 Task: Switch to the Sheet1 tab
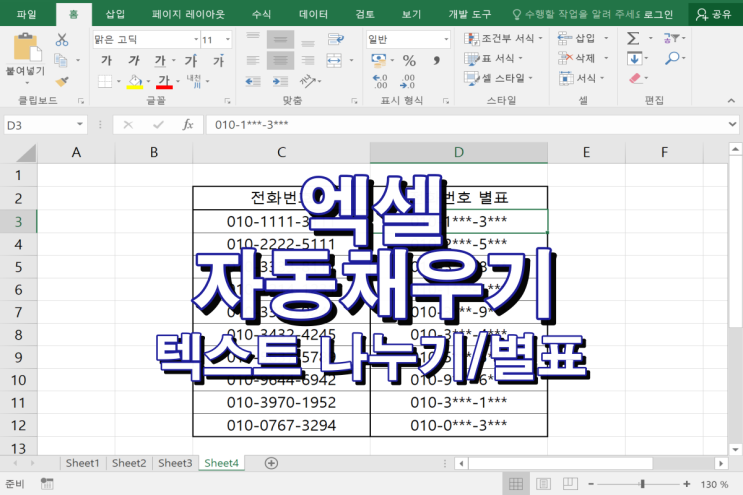pyautogui.click(x=82, y=463)
